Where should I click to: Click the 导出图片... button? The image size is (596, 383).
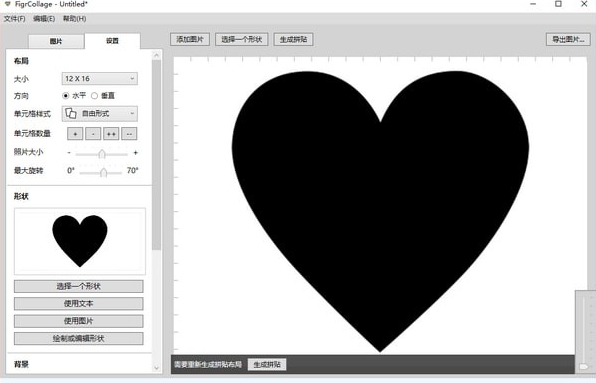coord(568,39)
